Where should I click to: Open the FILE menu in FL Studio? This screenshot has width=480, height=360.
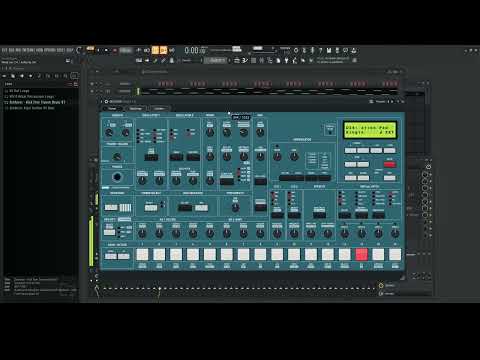[x=4, y=50]
